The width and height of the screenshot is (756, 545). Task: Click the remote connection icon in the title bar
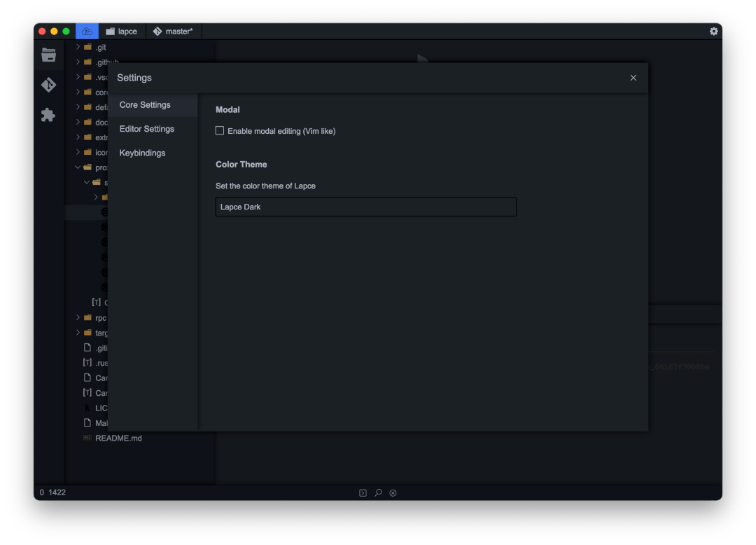coord(86,31)
